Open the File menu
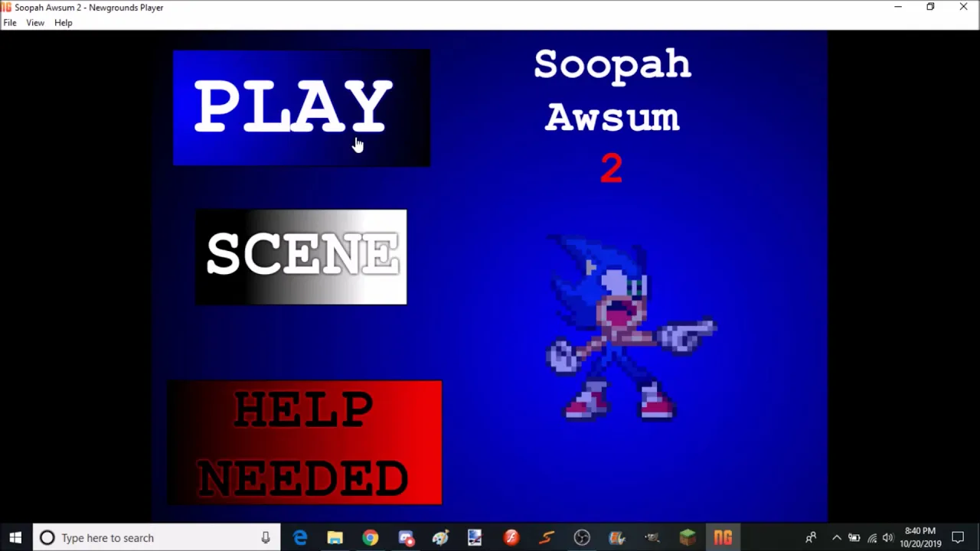The height and width of the screenshot is (551, 980). pos(10,23)
